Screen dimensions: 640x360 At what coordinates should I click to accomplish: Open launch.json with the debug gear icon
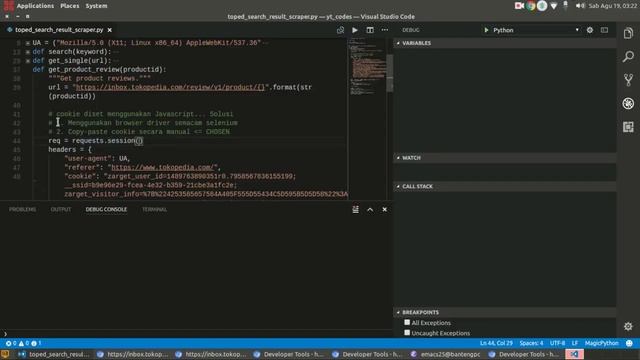(x=590, y=30)
